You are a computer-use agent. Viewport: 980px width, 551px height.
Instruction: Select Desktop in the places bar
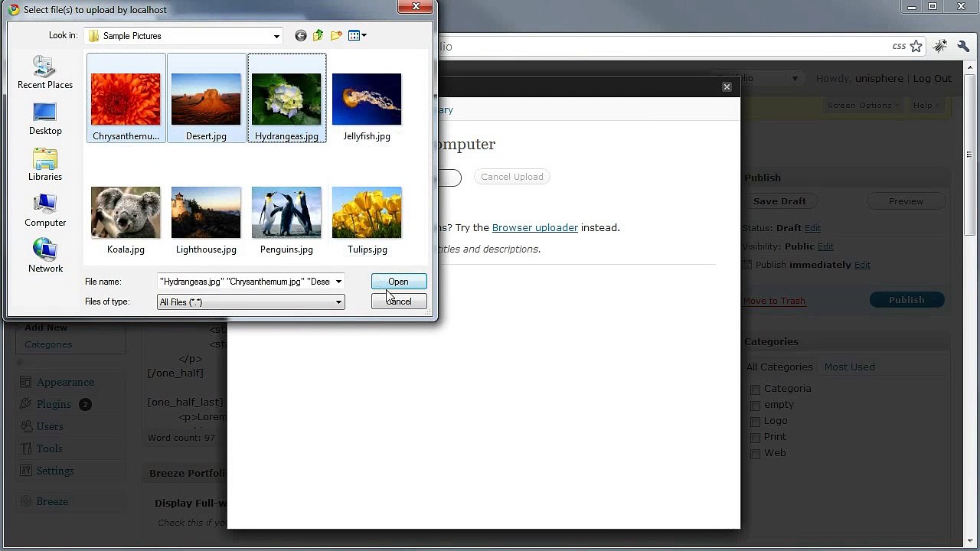[x=45, y=120]
